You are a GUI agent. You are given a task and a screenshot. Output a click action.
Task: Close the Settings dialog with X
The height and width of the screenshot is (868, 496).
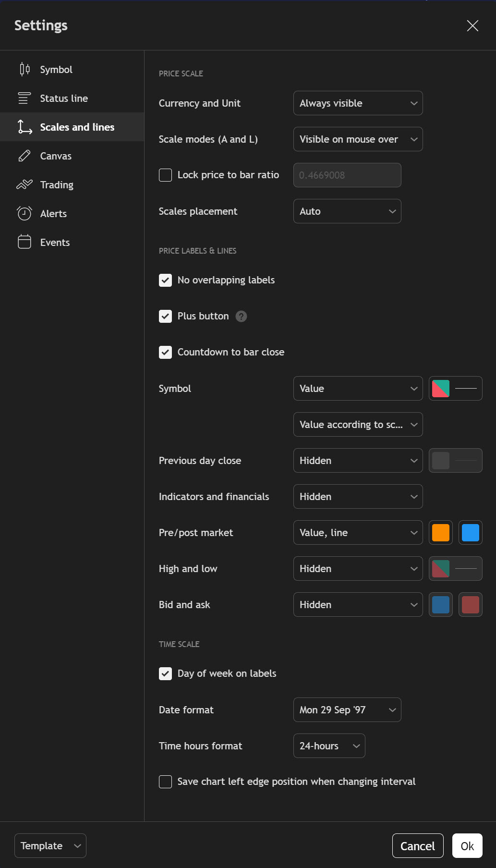click(x=472, y=26)
